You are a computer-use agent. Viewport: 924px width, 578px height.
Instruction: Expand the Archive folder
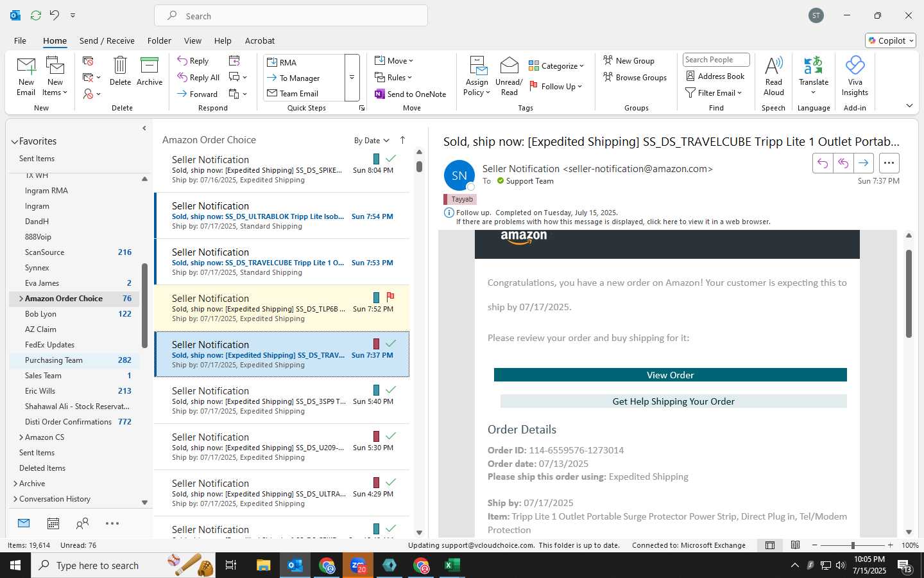point(15,484)
